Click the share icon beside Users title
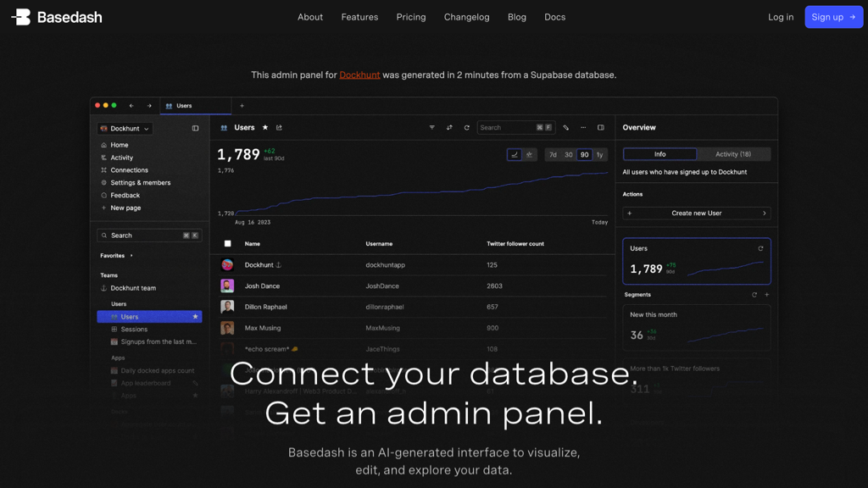868x488 pixels. coord(279,128)
